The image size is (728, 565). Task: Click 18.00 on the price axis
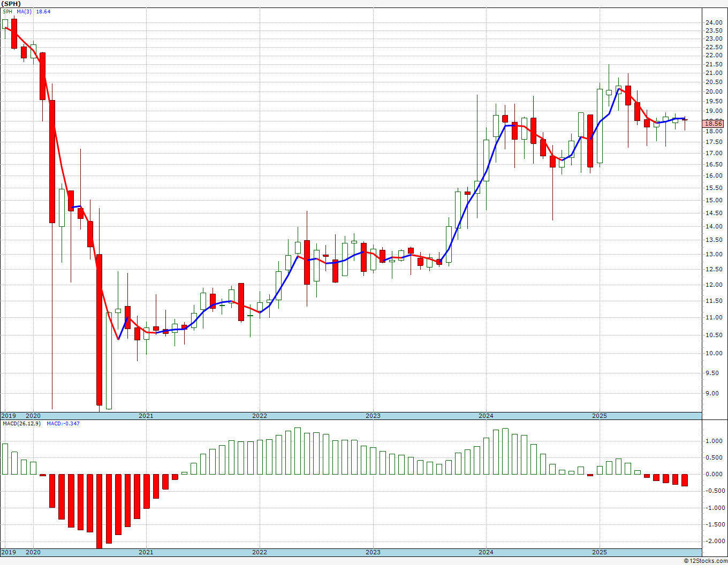714,131
